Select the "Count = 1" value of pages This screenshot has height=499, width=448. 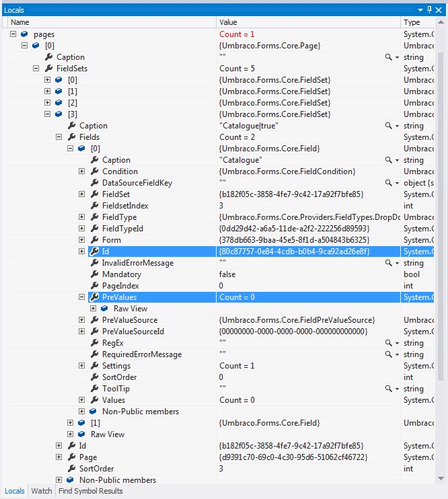click(x=237, y=34)
